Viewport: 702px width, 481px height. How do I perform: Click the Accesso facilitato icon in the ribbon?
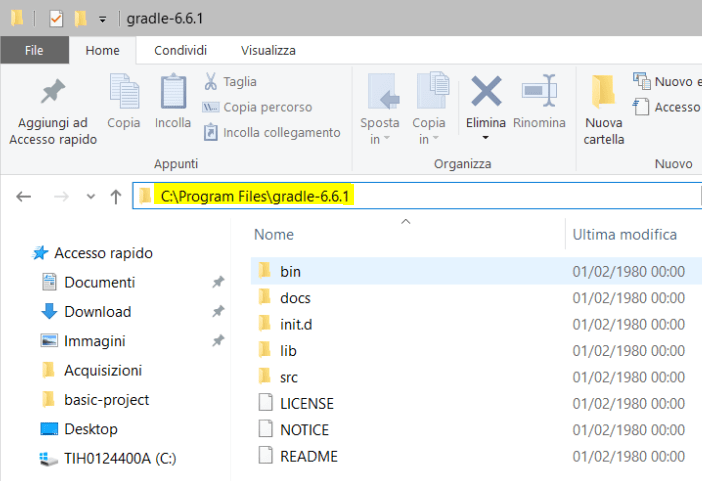(641, 107)
